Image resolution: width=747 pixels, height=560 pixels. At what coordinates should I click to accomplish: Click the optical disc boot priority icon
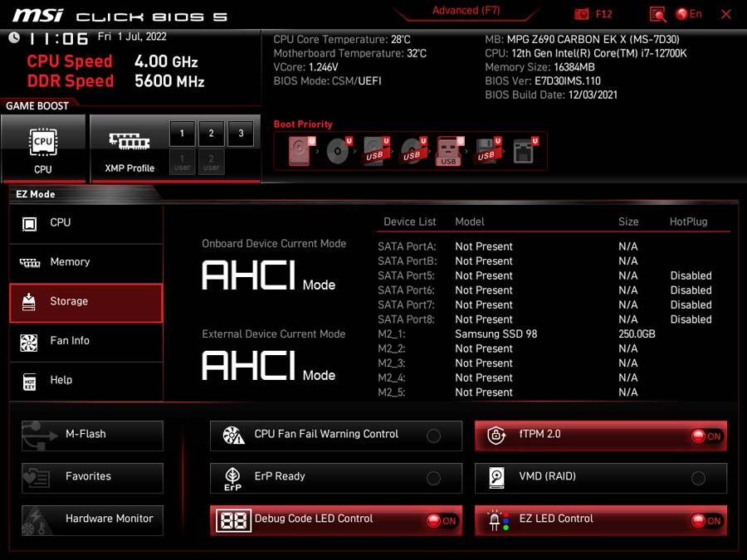[338, 151]
